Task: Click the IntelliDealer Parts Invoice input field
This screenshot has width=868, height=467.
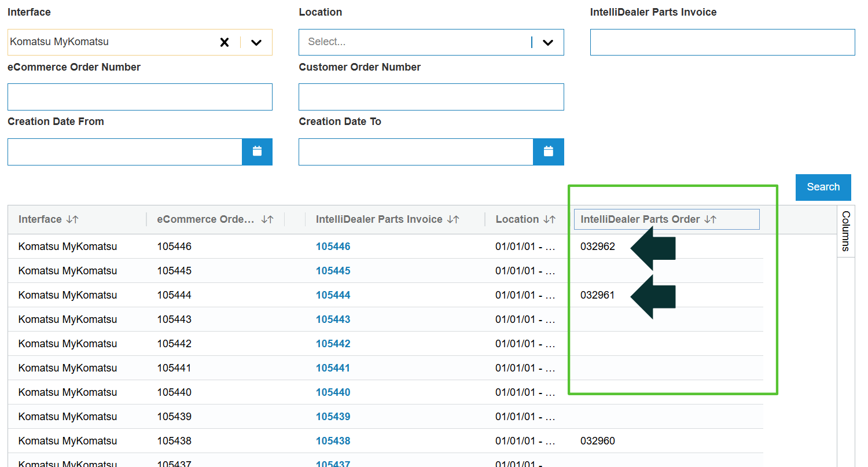Action: 722,42
